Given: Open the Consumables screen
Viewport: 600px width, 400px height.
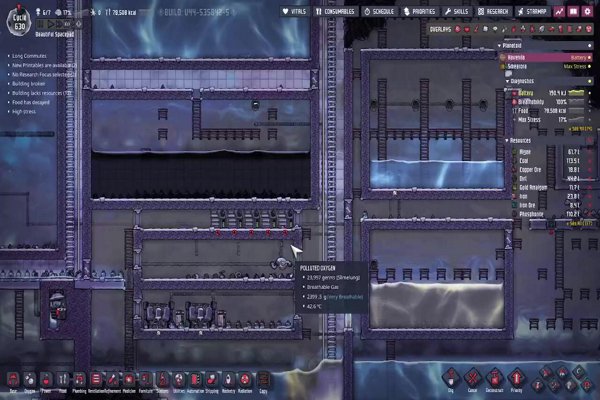Looking at the screenshot, I should tap(336, 11).
